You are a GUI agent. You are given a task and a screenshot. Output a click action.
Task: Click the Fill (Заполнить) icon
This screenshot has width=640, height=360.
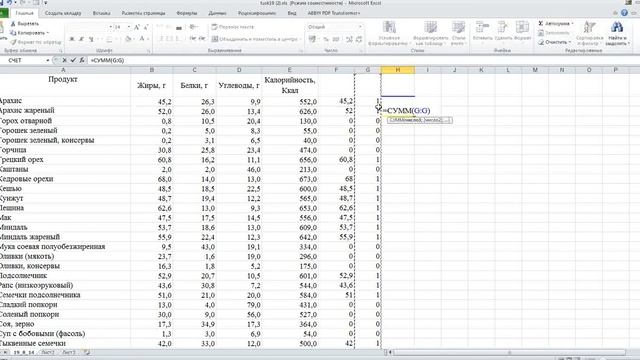click(x=541, y=33)
